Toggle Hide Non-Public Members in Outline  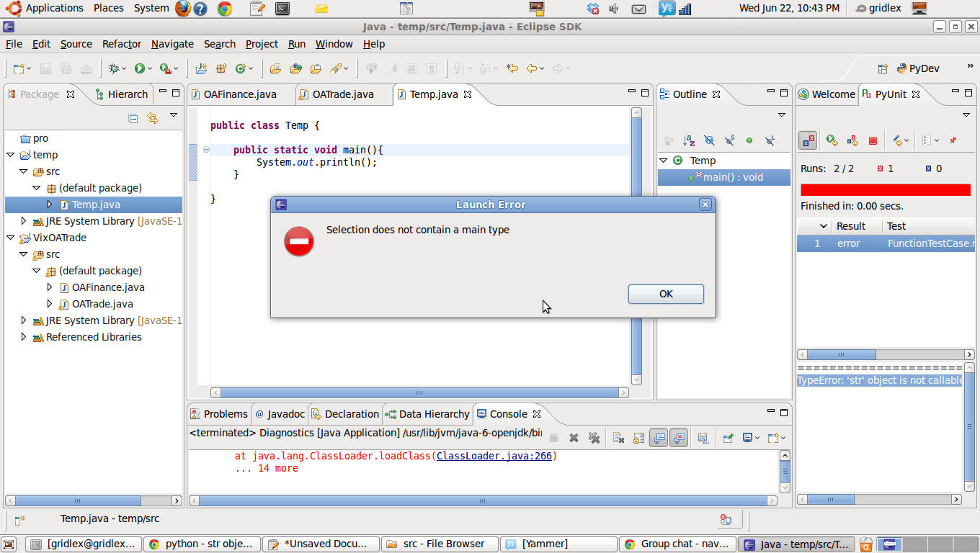(x=749, y=140)
